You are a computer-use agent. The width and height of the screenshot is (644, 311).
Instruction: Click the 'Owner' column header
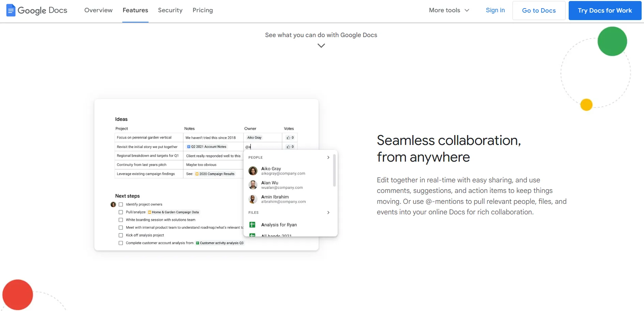tap(250, 129)
